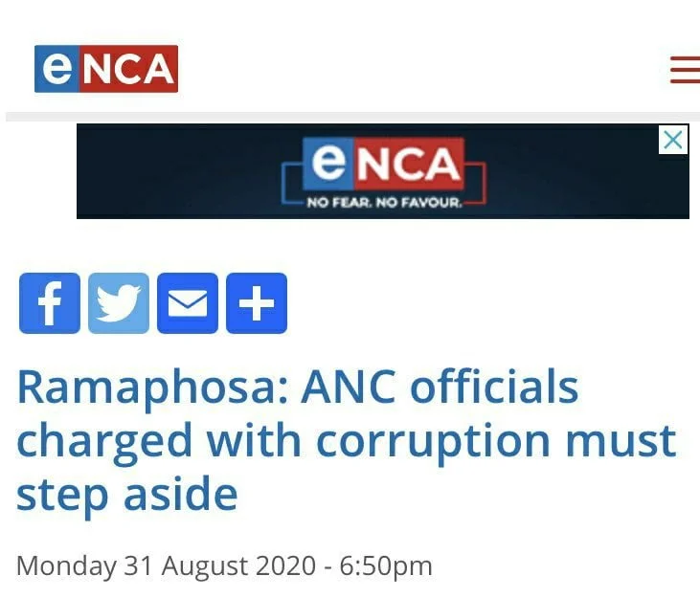The width and height of the screenshot is (700, 598).
Task: Click the red "NCA" part of header logo
Action: (127, 69)
